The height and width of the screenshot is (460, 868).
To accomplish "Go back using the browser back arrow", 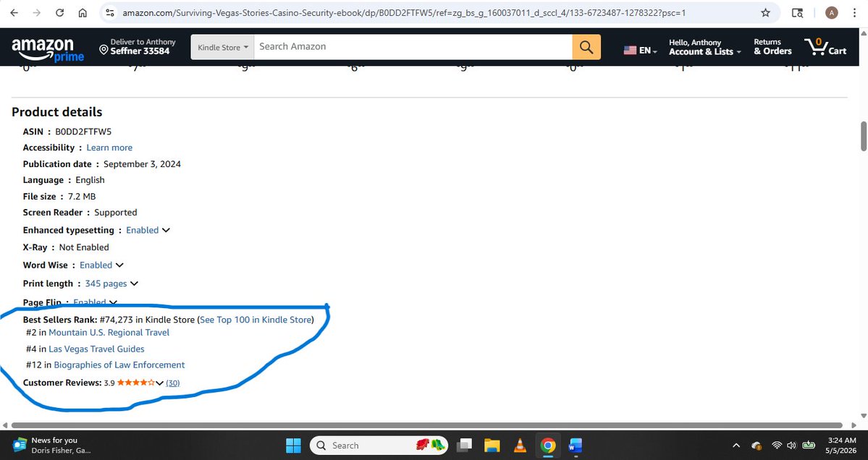I will [x=14, y=13].
